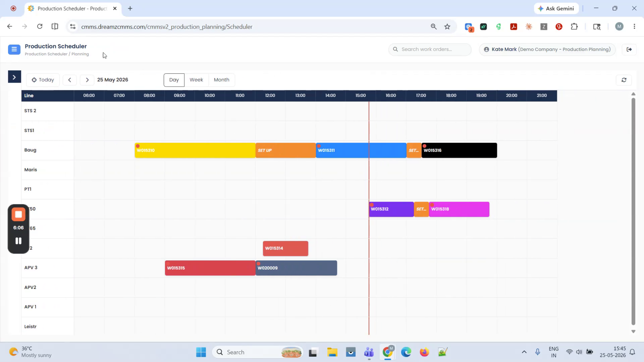Open the Chrome profile avatar M
Screen dimensions: 644x362
pos(619,27)
